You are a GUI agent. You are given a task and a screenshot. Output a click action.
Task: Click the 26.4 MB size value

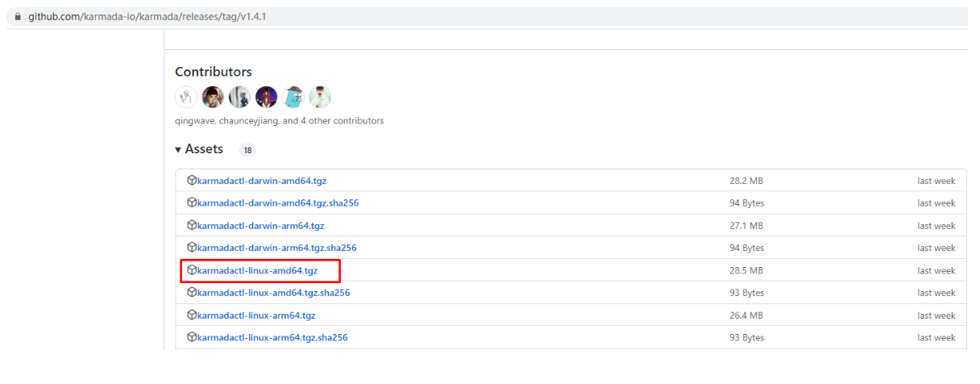point(746,315)
